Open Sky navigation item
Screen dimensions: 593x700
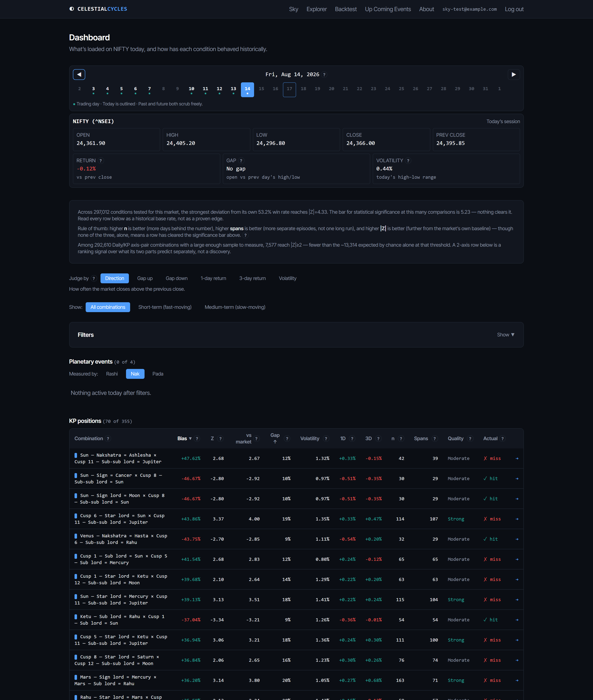click(x=293, y=9)
